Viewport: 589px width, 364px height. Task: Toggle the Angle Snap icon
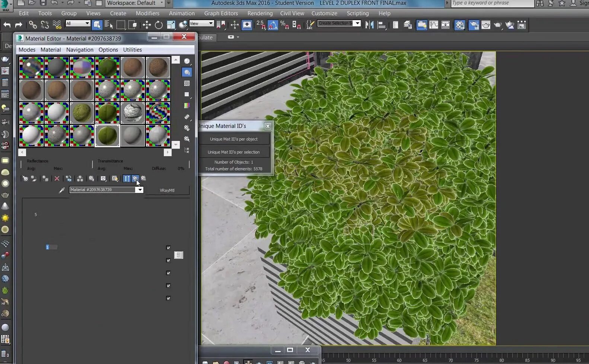click(273, 25)
